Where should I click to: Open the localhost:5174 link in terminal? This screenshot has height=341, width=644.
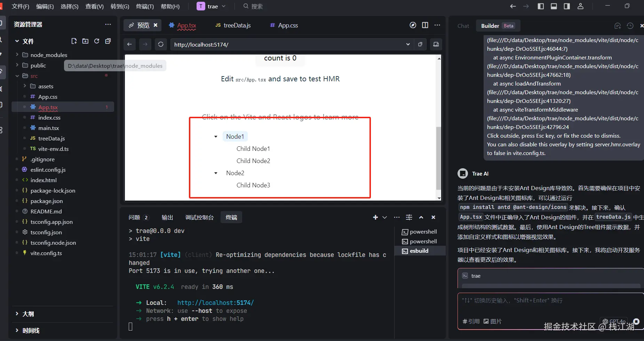(215, 303)
